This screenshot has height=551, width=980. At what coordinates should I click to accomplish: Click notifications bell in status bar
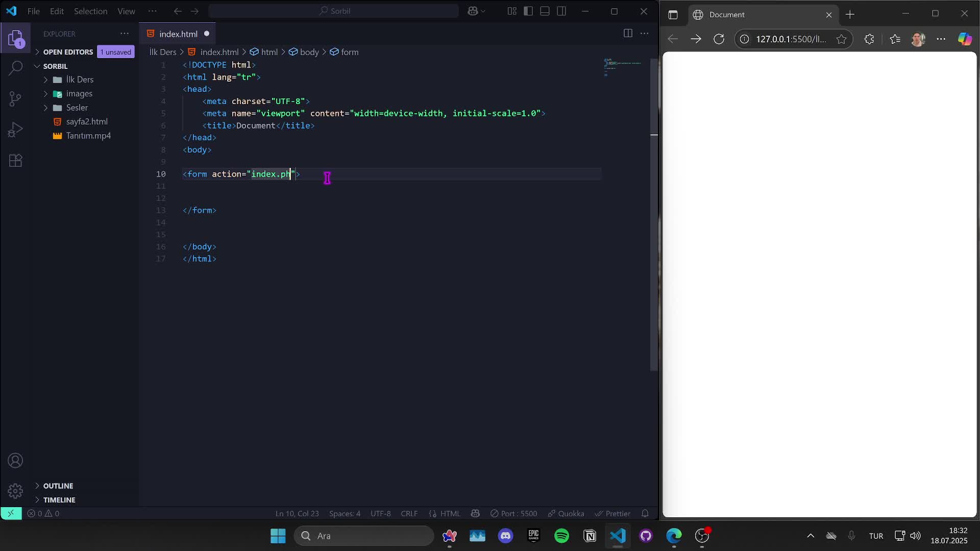click(645, 513)
